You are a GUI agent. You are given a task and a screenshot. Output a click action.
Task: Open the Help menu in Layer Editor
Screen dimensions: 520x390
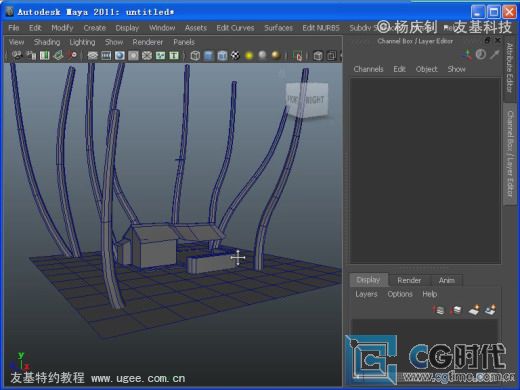430,294
